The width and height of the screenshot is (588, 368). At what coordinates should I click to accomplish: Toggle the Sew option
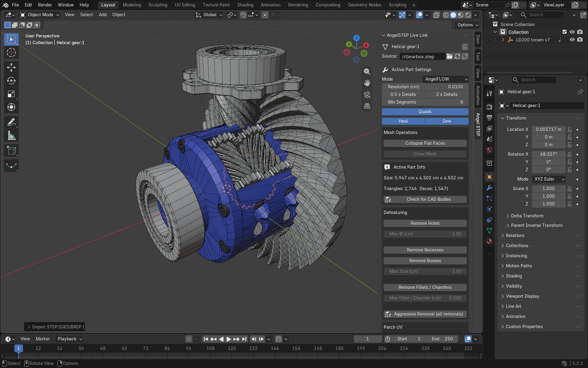point(447,121)
